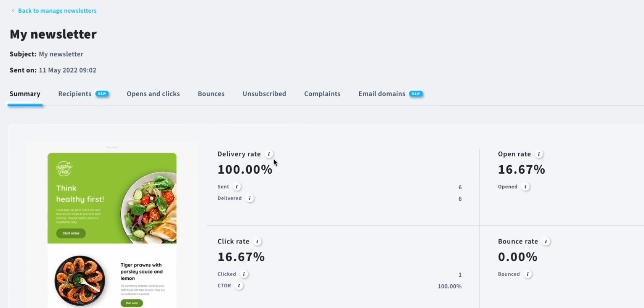The width and height of the screenshot is (644, 308).
Task: Go back to manage newsletters
Action: pos(57,11)
